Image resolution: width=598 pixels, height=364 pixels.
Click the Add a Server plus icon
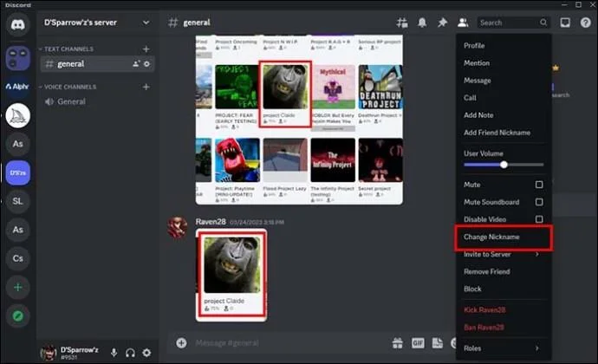[17, 287]
